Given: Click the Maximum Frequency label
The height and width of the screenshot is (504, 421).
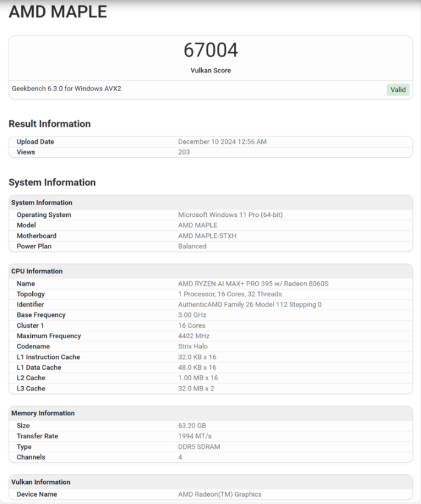Looking at the screenshot, I should [49, 336].
